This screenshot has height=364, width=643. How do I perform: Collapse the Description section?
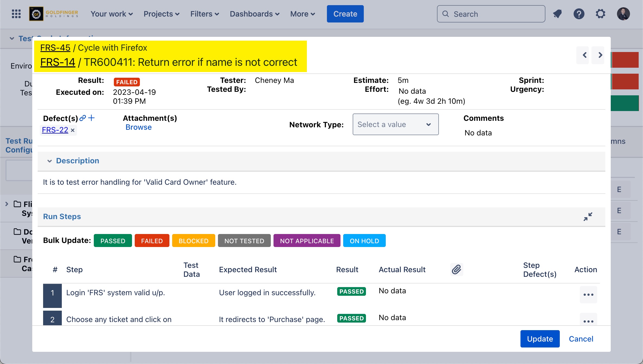coord(49,161)
